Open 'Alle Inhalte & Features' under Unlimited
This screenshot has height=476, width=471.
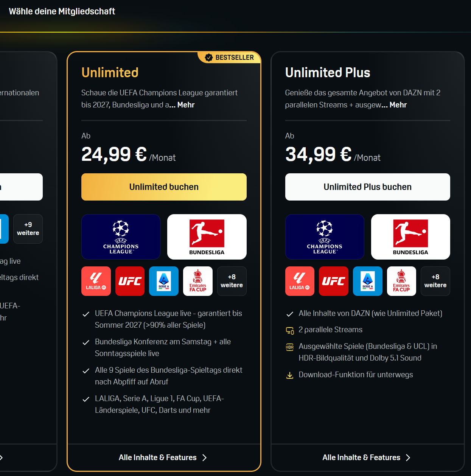tap(163, 457)
